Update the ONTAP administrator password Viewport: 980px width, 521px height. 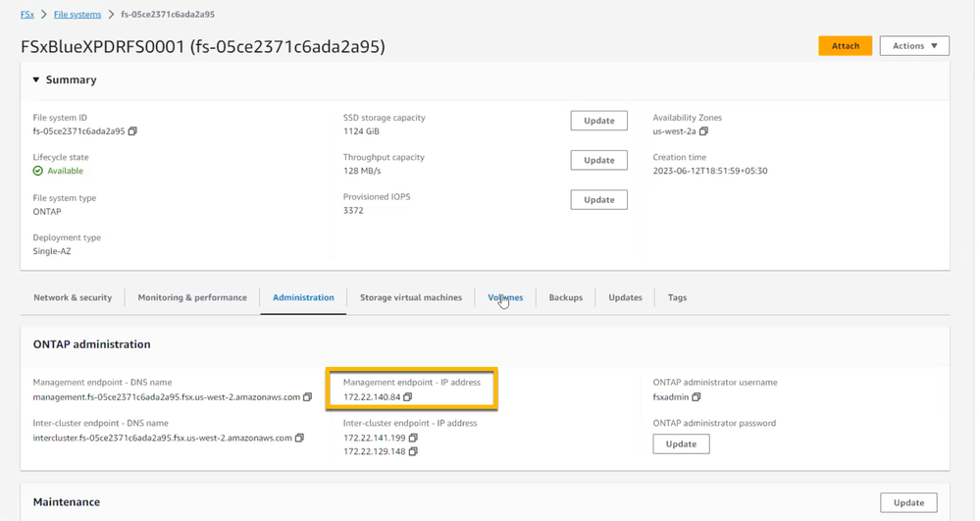(681, 444)
